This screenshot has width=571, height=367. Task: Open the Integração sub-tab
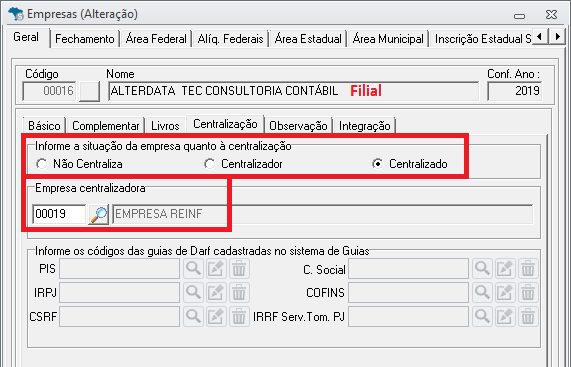click(365, 126)
